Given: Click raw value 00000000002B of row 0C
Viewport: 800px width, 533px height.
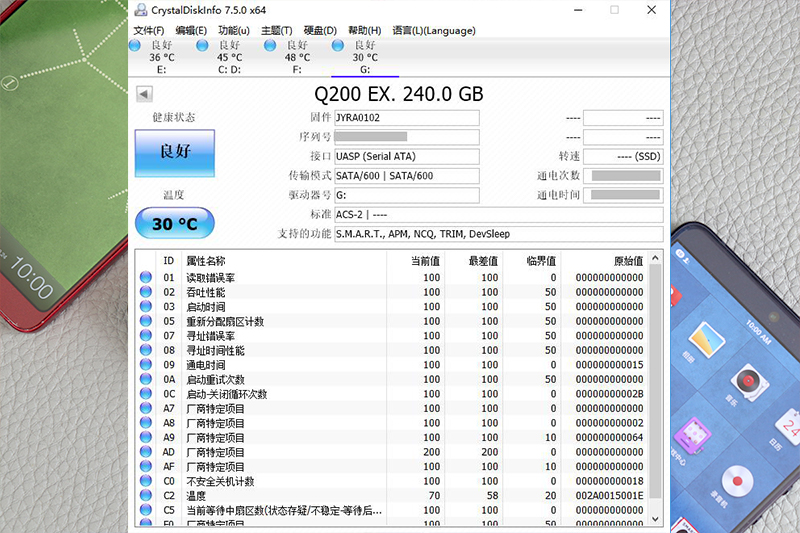Looking at the screenshot, I should [x=610, y=394].
